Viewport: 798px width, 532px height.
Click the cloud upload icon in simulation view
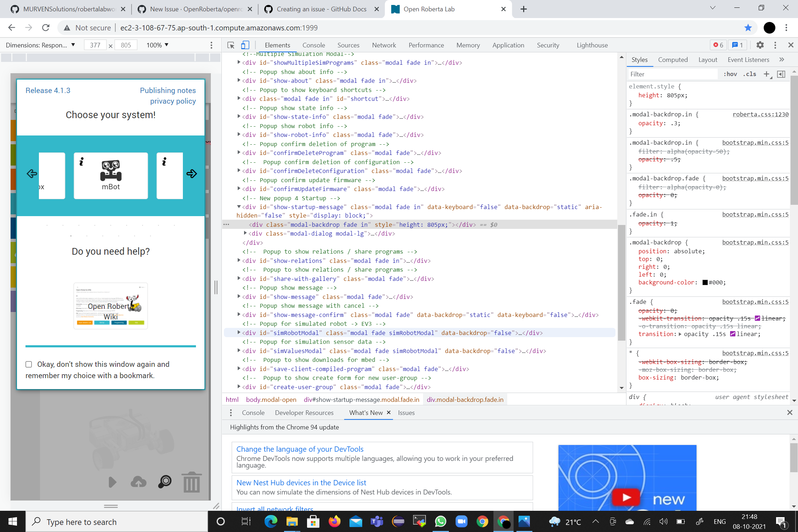coord(138,482)
